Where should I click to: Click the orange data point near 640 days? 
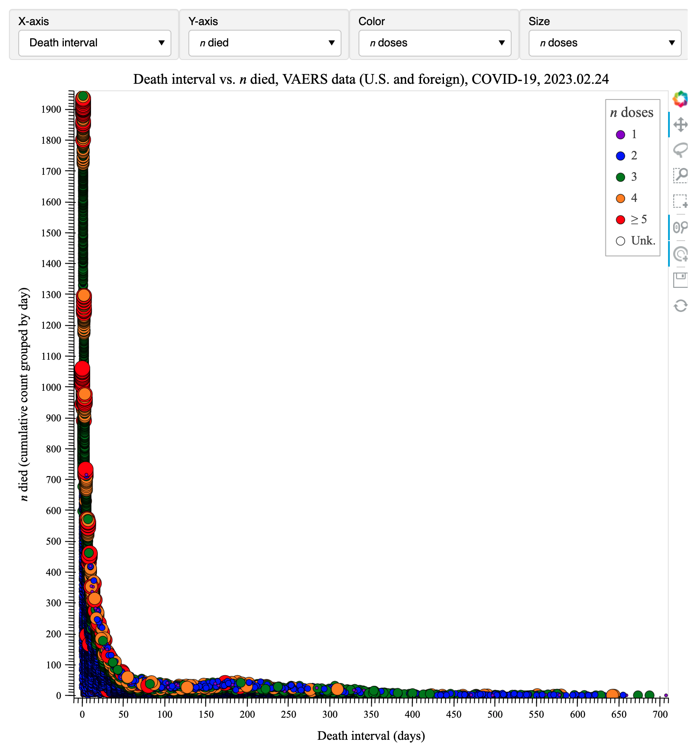(612, 695)
